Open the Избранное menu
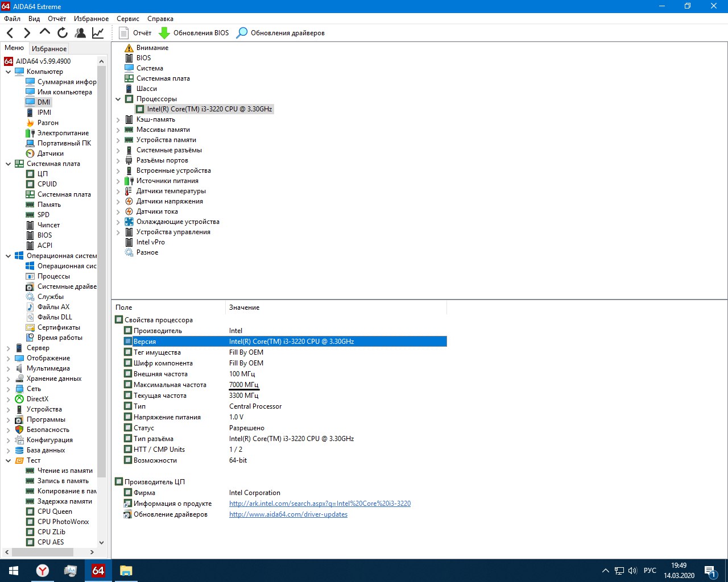Viewport: 728px width, 582px height. (x=91, y=19)
